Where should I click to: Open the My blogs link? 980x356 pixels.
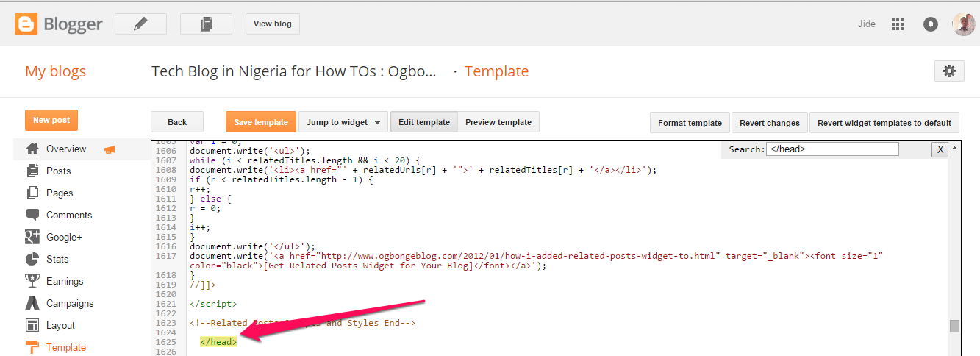click(56, 71)
